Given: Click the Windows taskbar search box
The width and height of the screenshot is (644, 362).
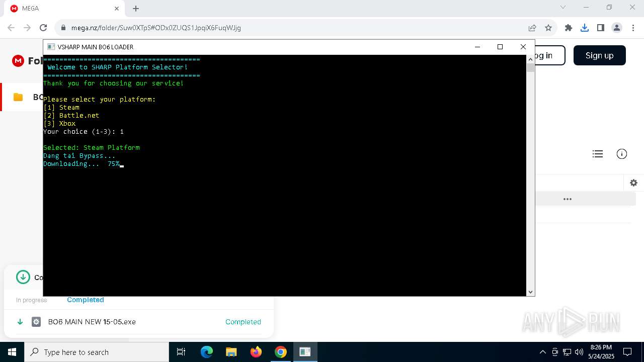Looking at the screenshot, I should coord(97,352).
